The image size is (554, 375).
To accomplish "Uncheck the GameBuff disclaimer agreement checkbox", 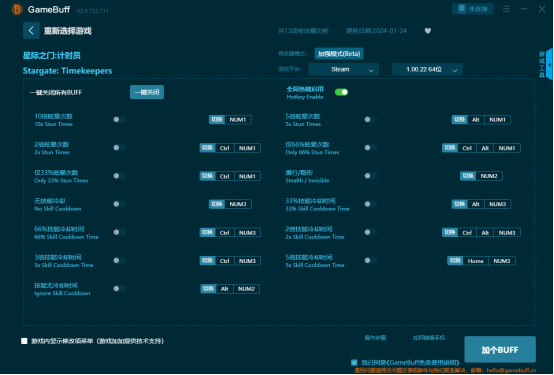I will point(354,362).
